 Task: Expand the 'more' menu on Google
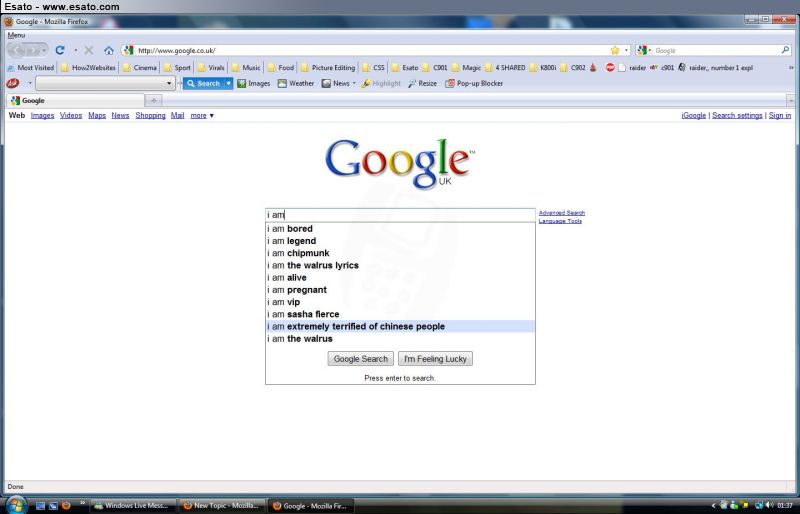point(202,115)
